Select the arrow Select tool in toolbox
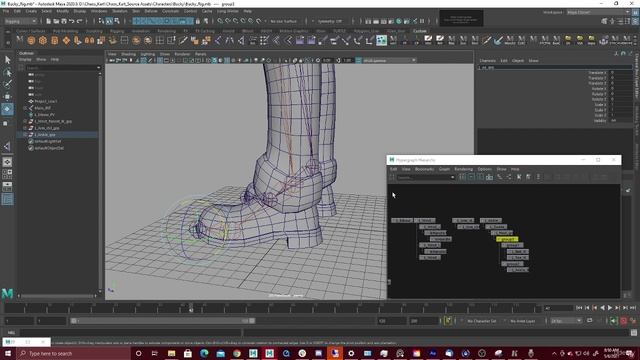This screenshot has height=360, width=640. point(7,60)
